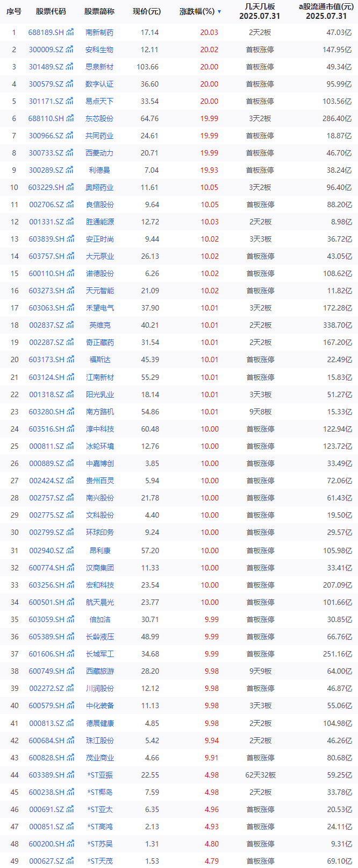Open stock name 茂业商业
The image size is (358, 868).
coord(99,758)
